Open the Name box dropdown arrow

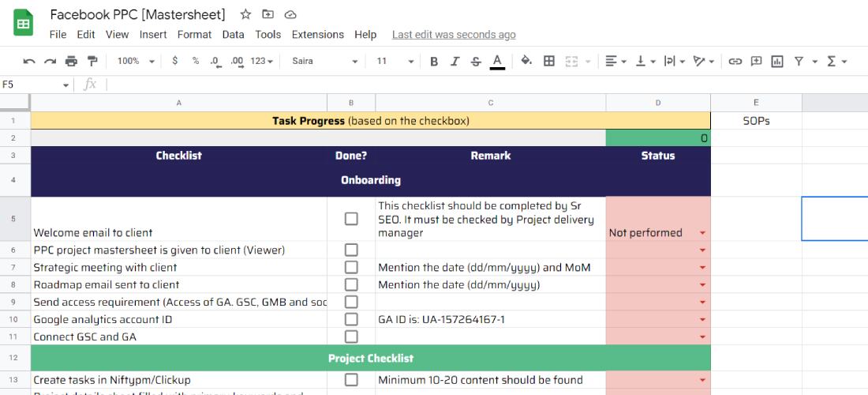click(x=65, y=85)
